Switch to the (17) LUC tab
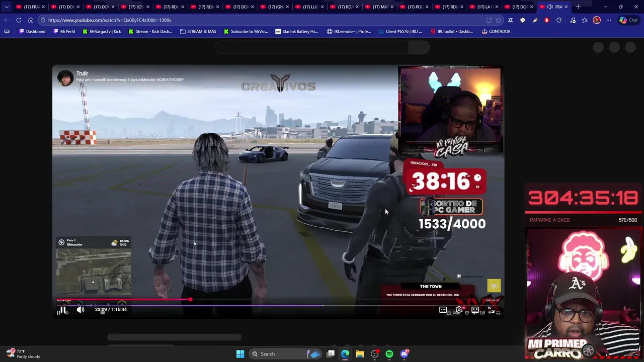The height and width of the screenshot is (362, 644). [x=310, y=7]
